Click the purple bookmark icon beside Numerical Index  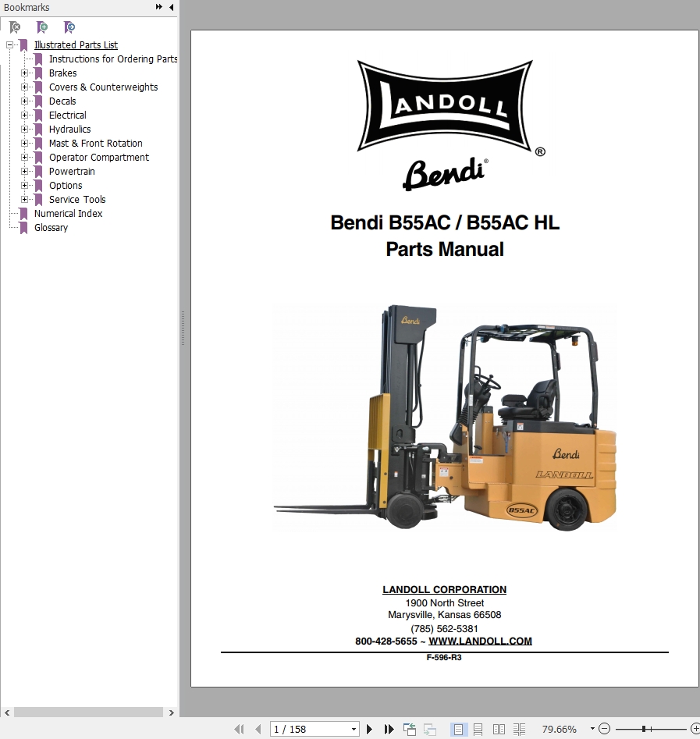(x=23, y=214)
